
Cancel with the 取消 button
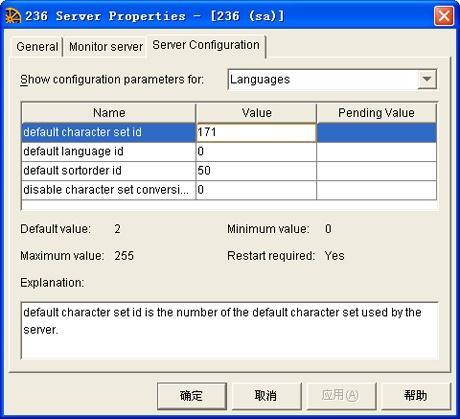[x=266, y=396]
